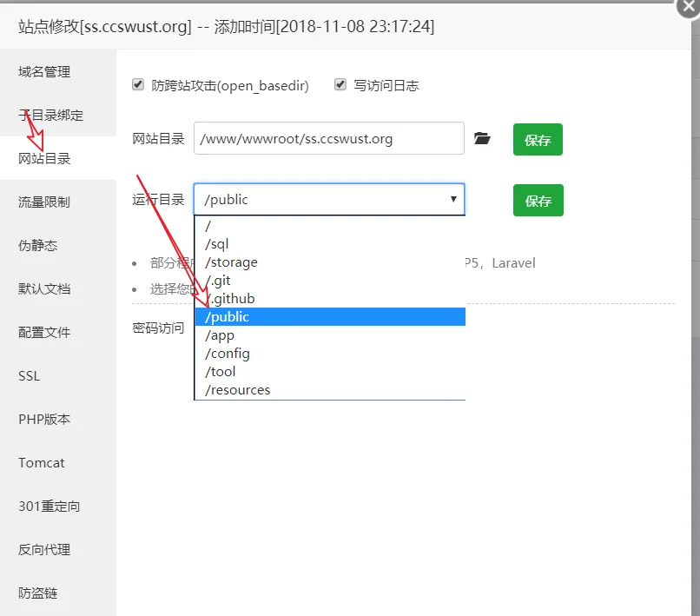Image resolution: width=700 pixels, height=616 pixels.
Task: Open 默认文档 tab
Action: point(58,288)
